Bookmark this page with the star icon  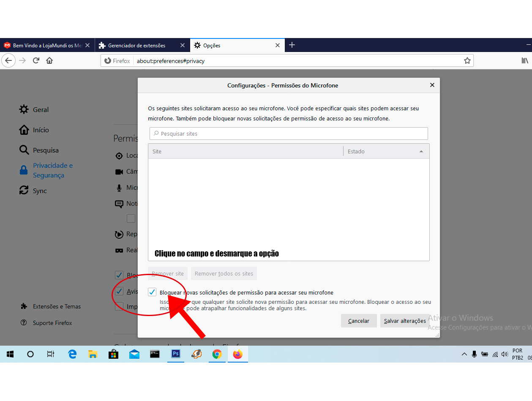pyautogui.click(x=467, y=60)
